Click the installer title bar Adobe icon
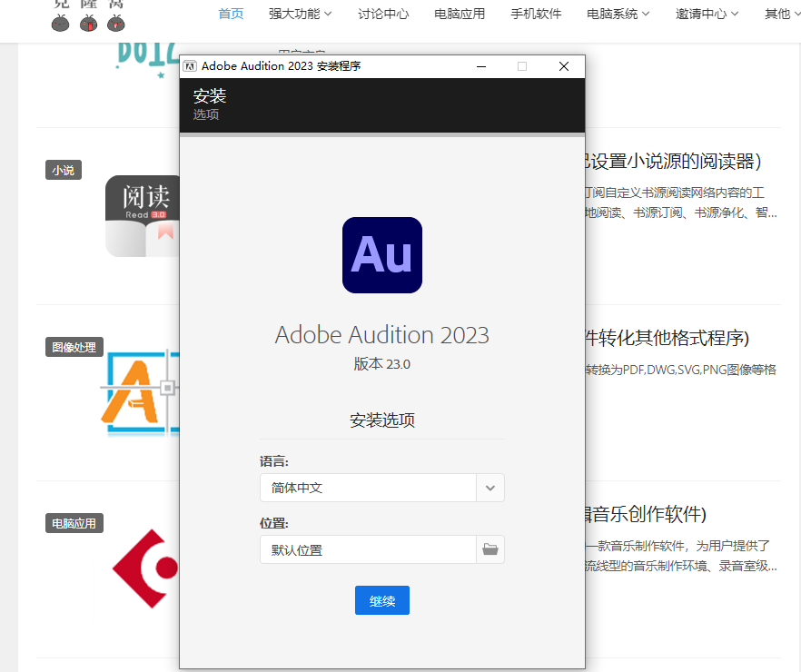 click(190, 66)
